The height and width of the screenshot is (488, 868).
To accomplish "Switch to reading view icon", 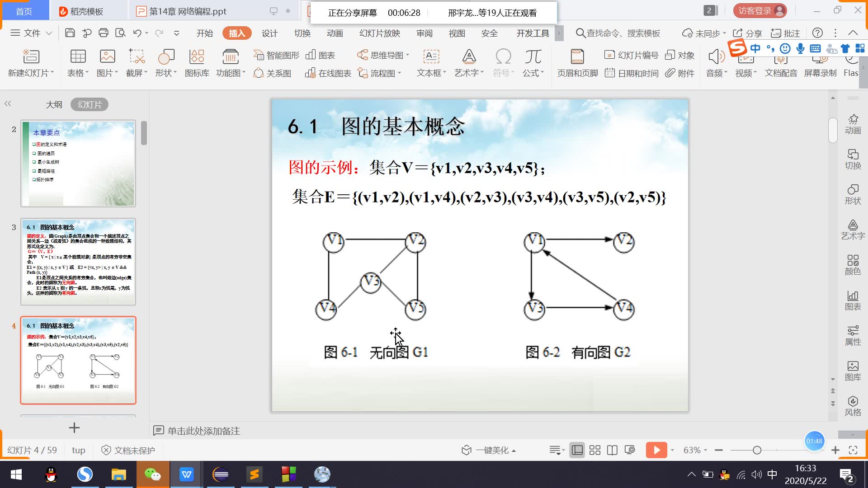I will (x=612, y=450).
